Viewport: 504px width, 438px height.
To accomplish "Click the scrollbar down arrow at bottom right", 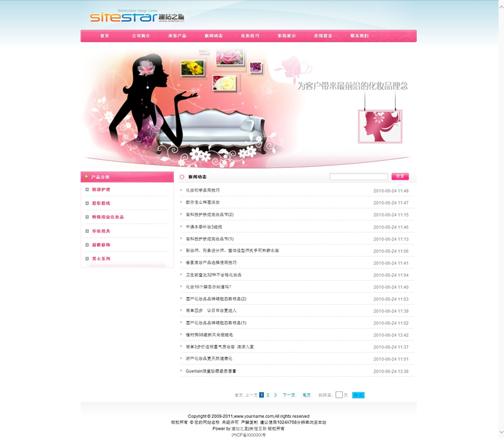I will (501, 432).
